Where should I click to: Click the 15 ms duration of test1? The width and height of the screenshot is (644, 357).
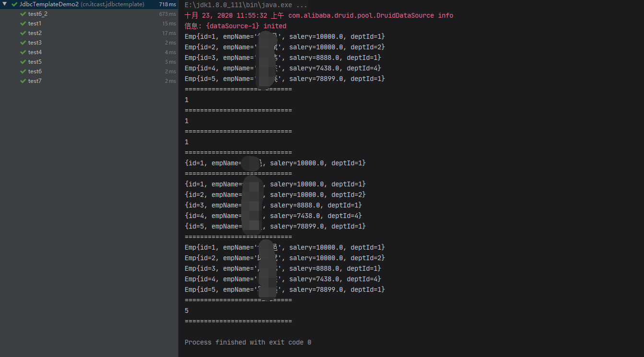tap(169, 23)
